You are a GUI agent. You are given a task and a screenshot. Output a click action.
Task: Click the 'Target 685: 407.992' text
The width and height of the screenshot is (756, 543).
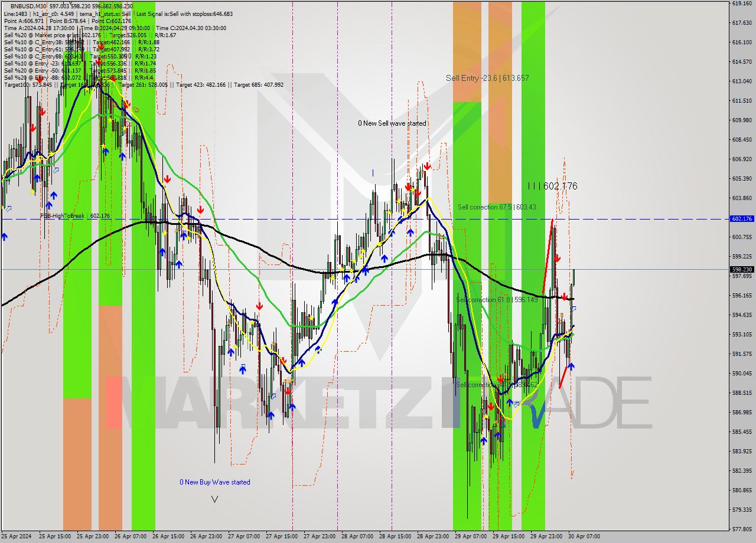[259, 84]
